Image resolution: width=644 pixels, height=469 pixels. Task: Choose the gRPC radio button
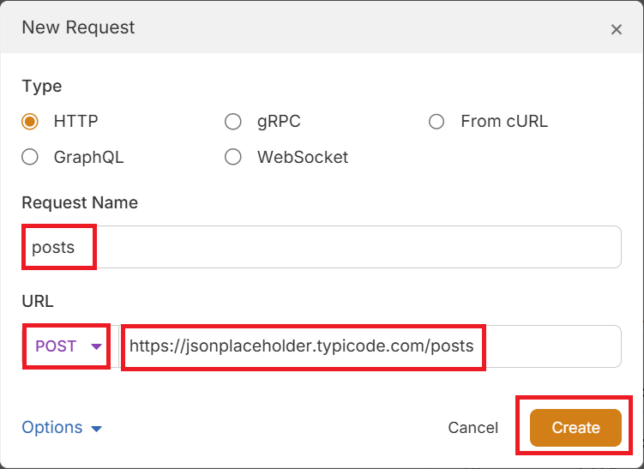[233, 122]
